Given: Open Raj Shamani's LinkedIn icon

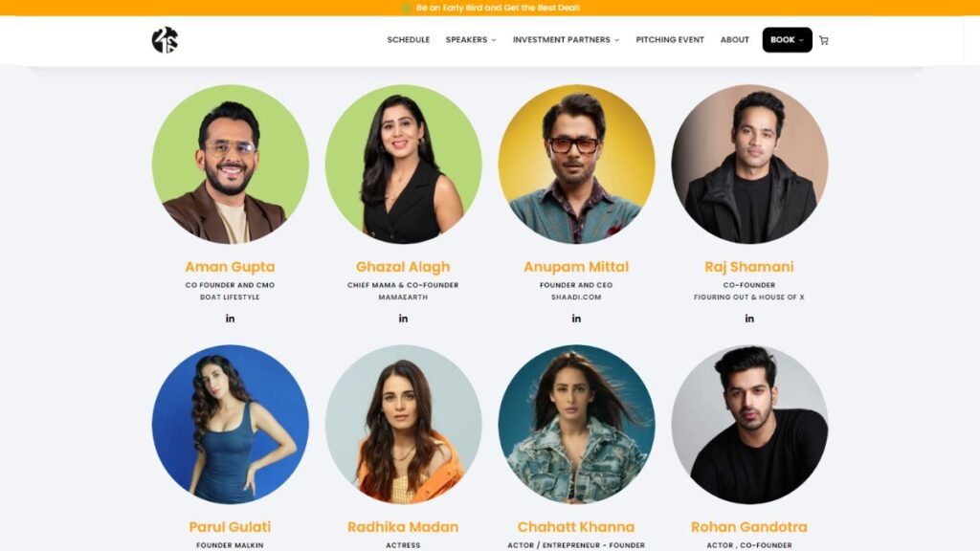Looking at the screenshot, I should coord(749,319).
